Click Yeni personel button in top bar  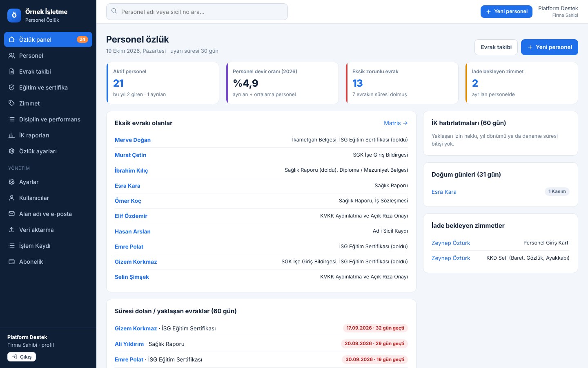506,11
